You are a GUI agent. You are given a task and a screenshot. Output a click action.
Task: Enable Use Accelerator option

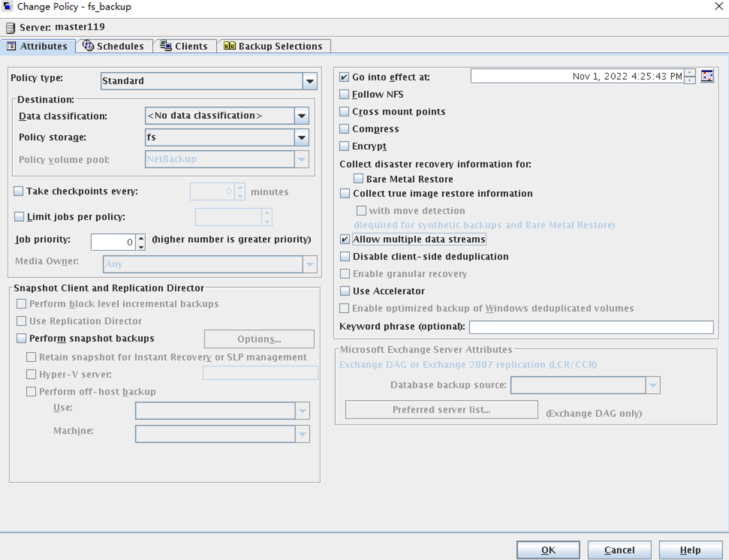[345, 291]
